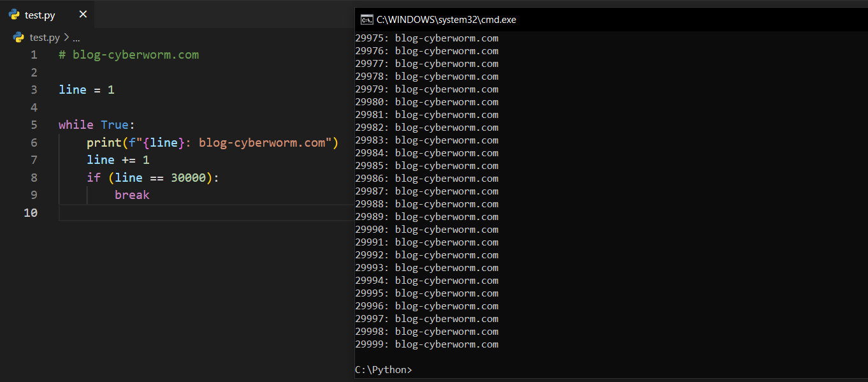Select the test.py tab label
Screen dimensions: 868x382
click(40, 15)
